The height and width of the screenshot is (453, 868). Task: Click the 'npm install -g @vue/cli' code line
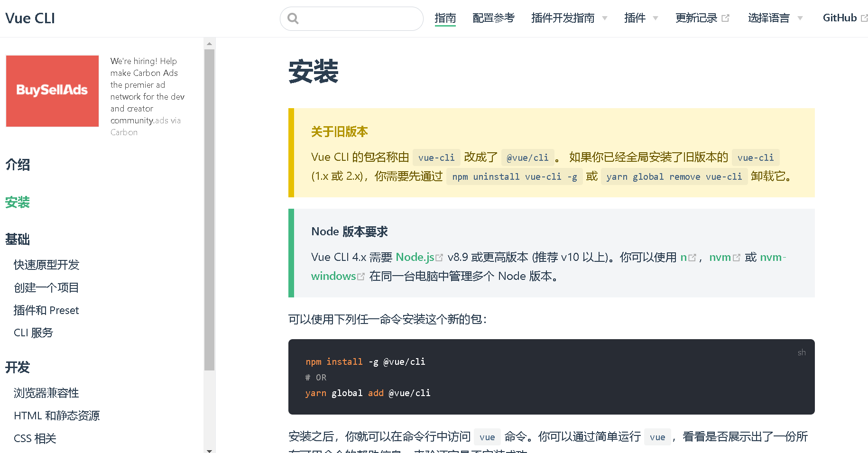[365, 361]
